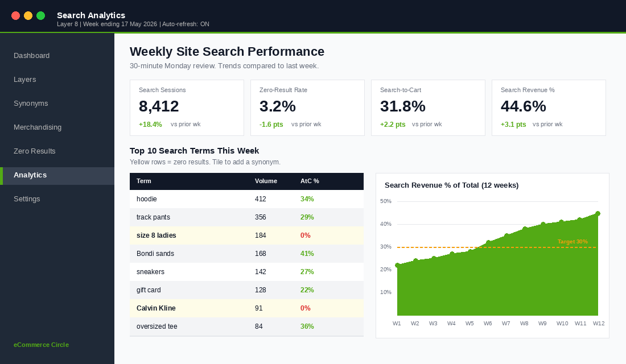This screenshot has width=626, height=364.
Task: Open the Zero-Result Rate card
Action: click(307, 107)
